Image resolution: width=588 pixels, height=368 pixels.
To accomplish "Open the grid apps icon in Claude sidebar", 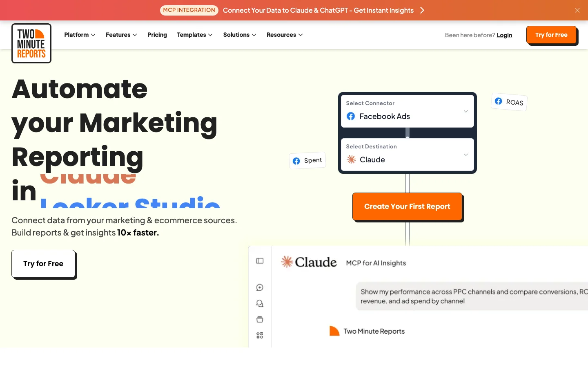I will coord(260,335).
